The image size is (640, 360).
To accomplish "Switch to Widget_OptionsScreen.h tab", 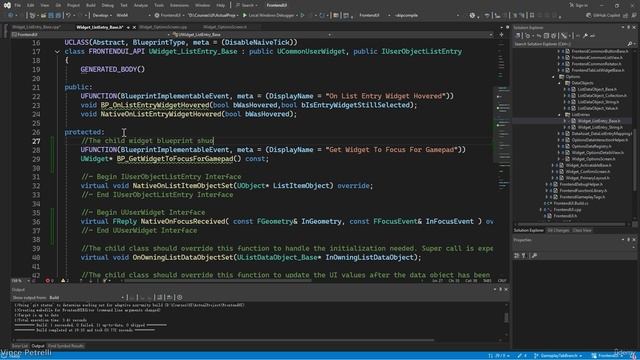I will (x=225, y=27).
